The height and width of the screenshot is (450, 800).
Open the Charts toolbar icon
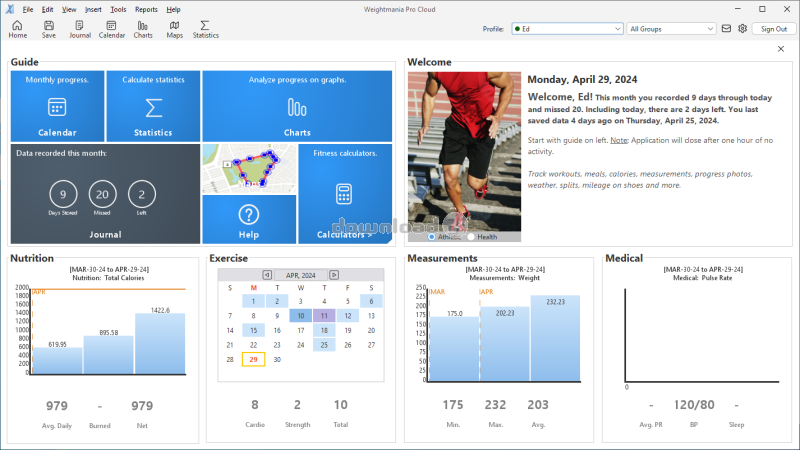point(143,29)
